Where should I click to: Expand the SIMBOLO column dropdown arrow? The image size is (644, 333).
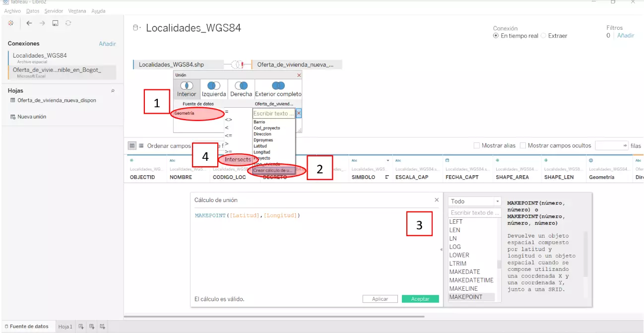(387, 177)
